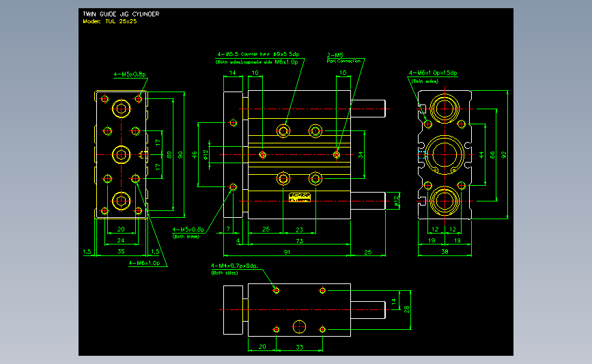Select the yellow nameplate on the cylinder body
Image resolution: width=592 pixels, height=364 pixels.
300,197
